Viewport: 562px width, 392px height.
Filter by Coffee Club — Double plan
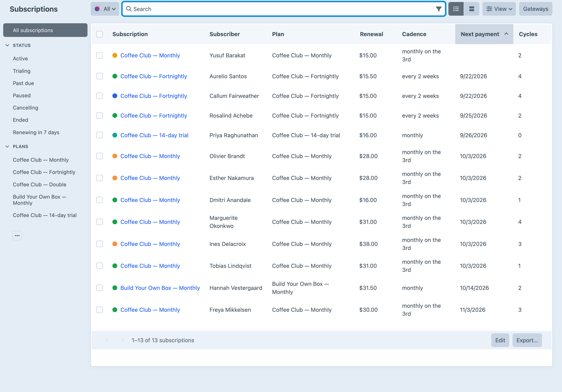point(39,185)
